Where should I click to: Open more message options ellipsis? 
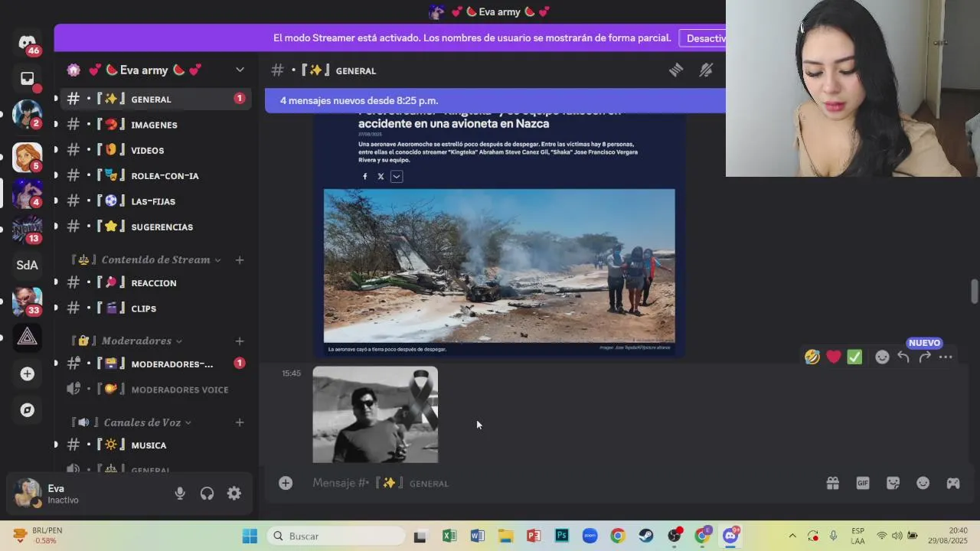pos(946,357)
